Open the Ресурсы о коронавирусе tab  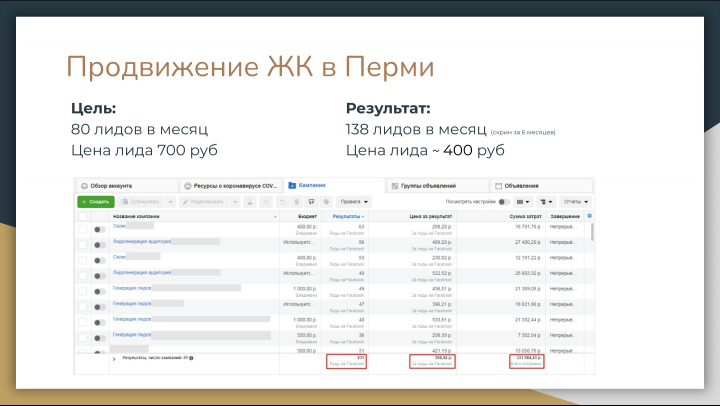[x=231, y=186]
